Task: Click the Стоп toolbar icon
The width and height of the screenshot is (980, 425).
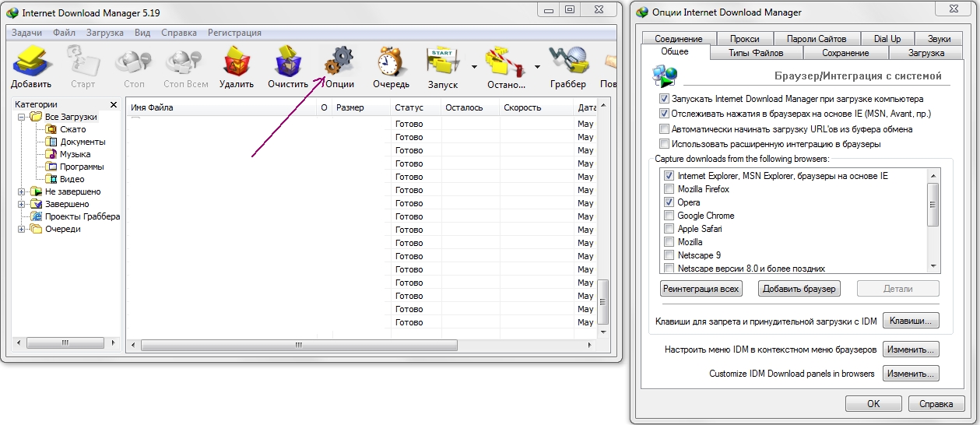Action: pos(134,61)
